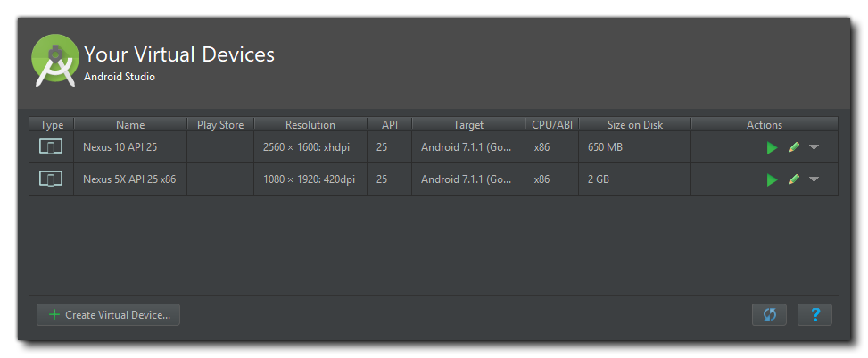Edit the Nexus 10 API 25 device
Image resolution: width=868 pixels, height=358 pixels.
tap(794, 147)
